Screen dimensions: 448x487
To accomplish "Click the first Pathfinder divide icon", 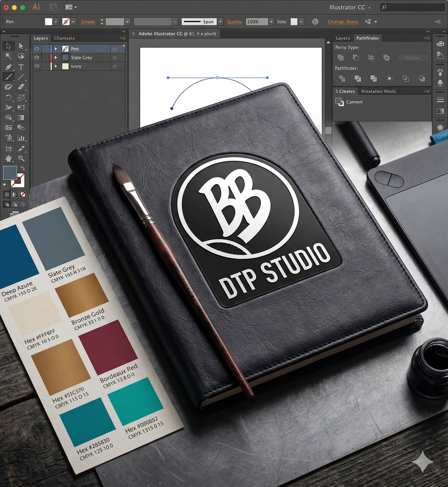I will (342, 78).
